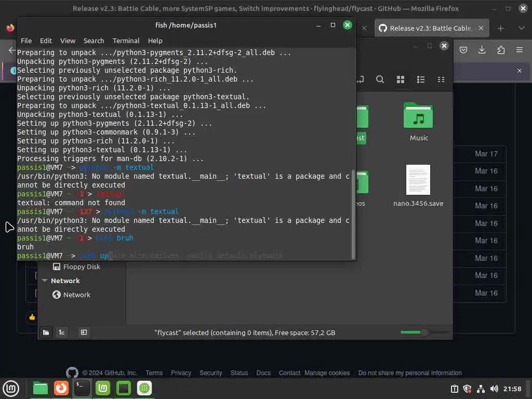Click the file manager search icon
The width and height of the screenshot is (532, 399).
click(380, 79)
